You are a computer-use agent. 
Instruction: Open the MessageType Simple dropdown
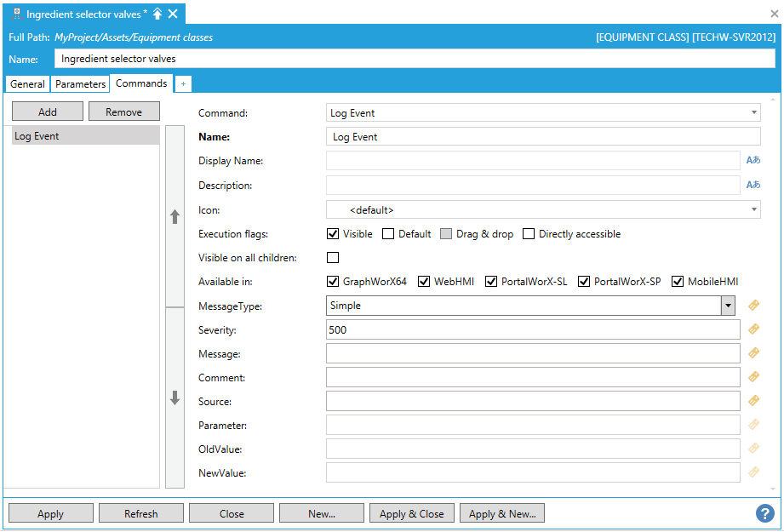(x=728, y=306)
